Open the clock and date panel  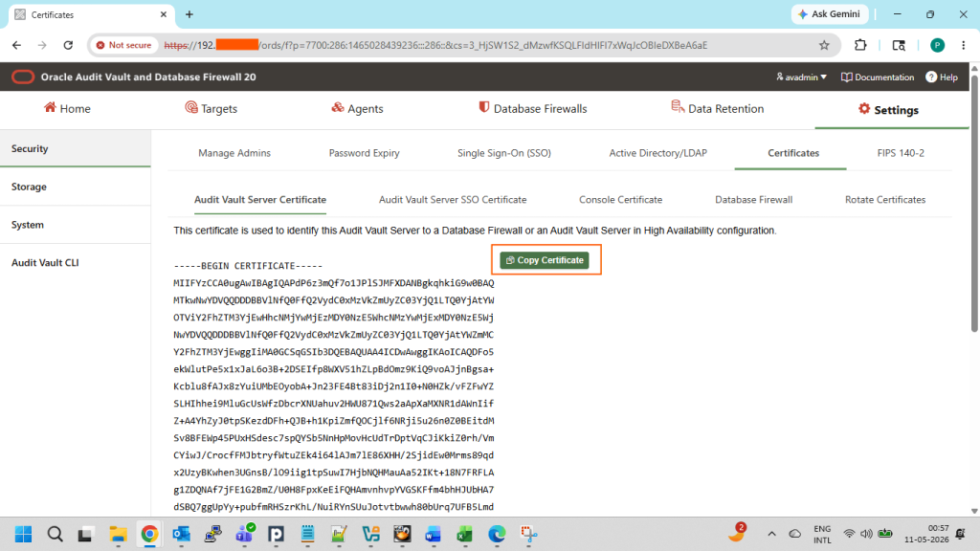pyautogui.click(x=926, y=534)
